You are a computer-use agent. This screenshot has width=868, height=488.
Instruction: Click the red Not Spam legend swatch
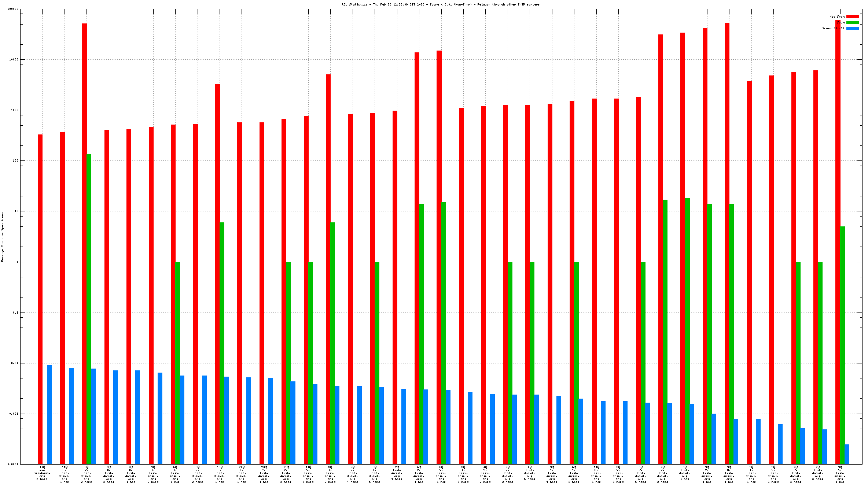click(852, 16)
